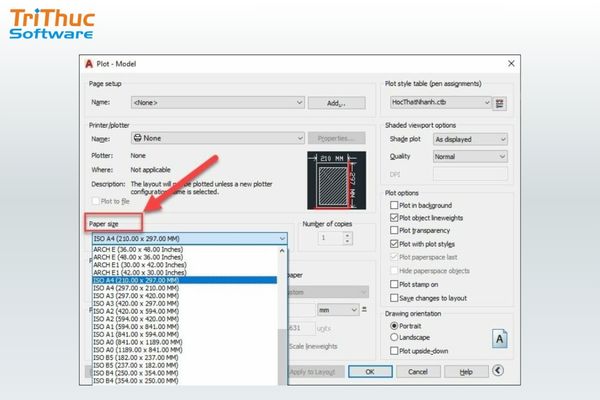The height and width of the screenshot is (400, 600).
Task: Click the paper preview thumbnail showing 210 MM
Action: pos(336,180)
